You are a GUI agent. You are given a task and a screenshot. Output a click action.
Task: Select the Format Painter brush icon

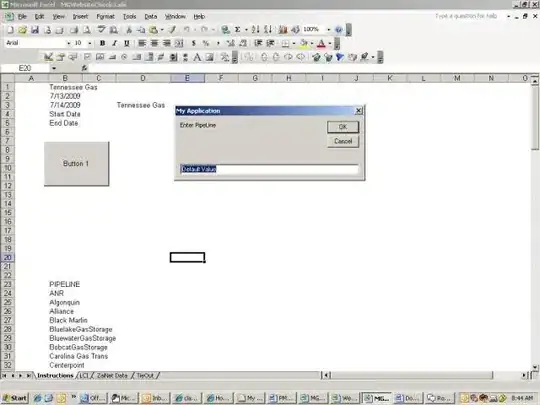173,30
